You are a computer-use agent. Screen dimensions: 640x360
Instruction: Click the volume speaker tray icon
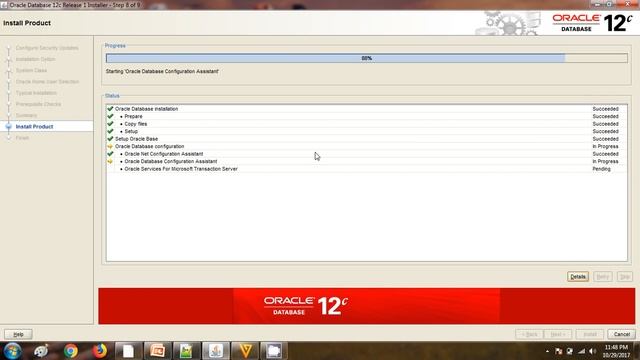593,351
